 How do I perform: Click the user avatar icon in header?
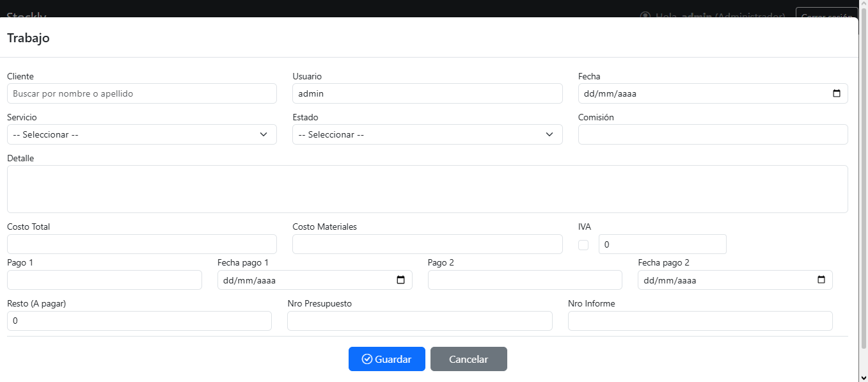click(645, 15)
